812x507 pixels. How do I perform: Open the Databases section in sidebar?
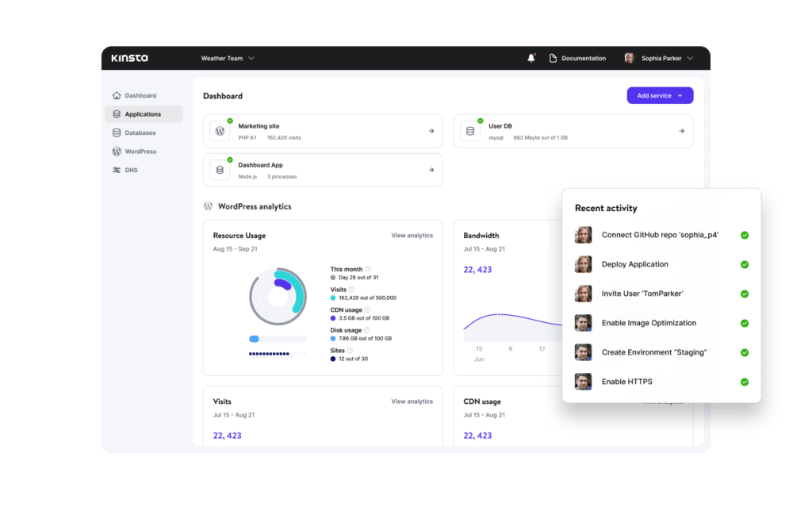point(117,133)
